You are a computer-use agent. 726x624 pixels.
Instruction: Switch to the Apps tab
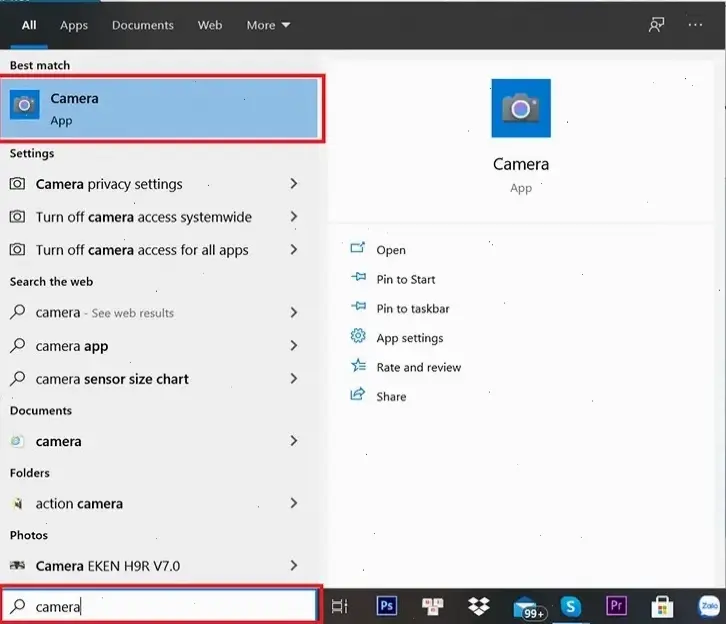click(x=74, y=25)
